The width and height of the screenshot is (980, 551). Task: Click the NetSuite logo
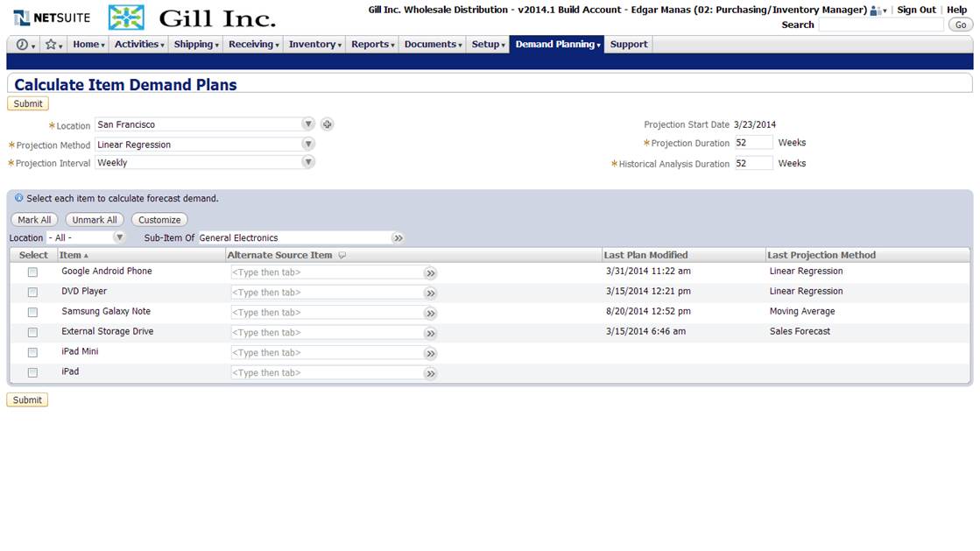pyautogui.click(x=52, y=18)
